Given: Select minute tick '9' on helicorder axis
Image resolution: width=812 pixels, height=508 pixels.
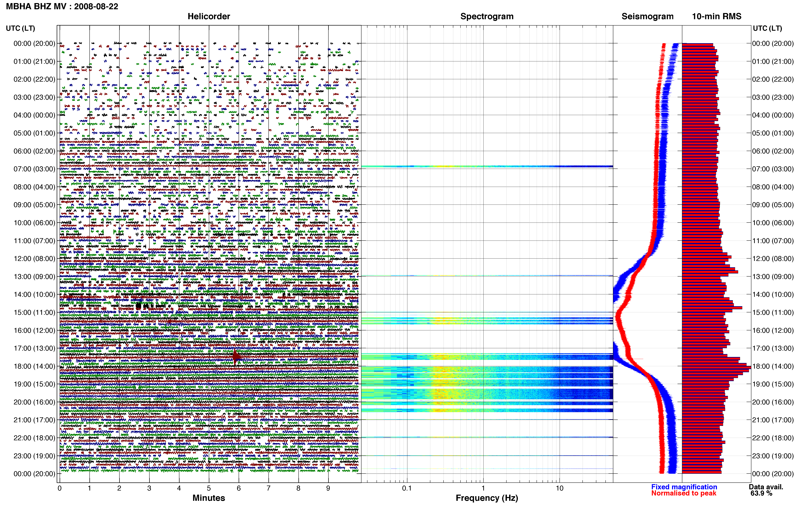Looking at the screenshot, I should coord(328,488).
